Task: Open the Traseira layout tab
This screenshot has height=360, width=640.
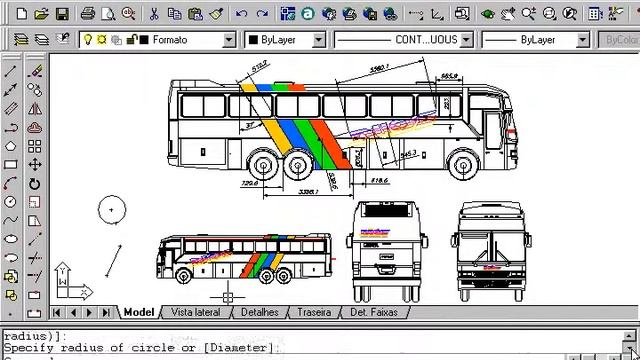Action: pos(314,312)
